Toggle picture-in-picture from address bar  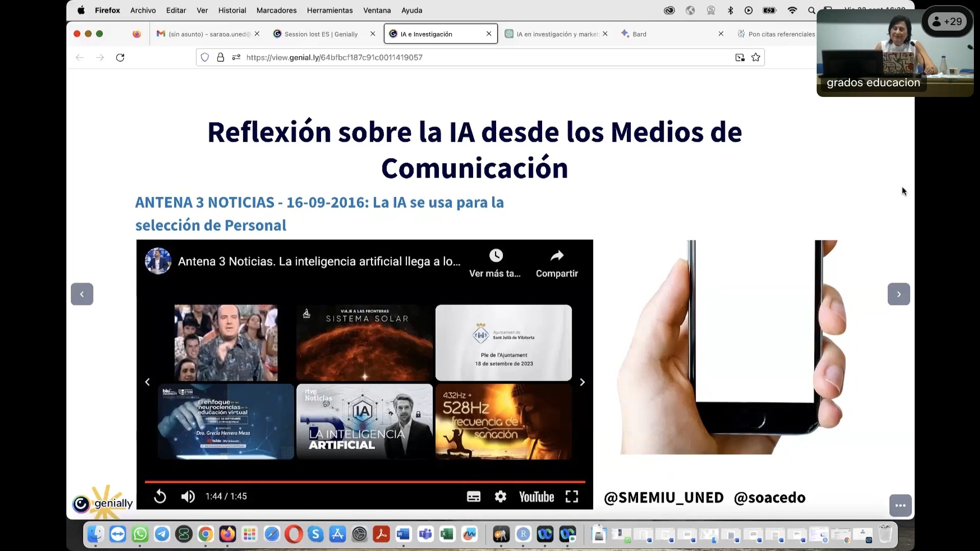(740, 58)
